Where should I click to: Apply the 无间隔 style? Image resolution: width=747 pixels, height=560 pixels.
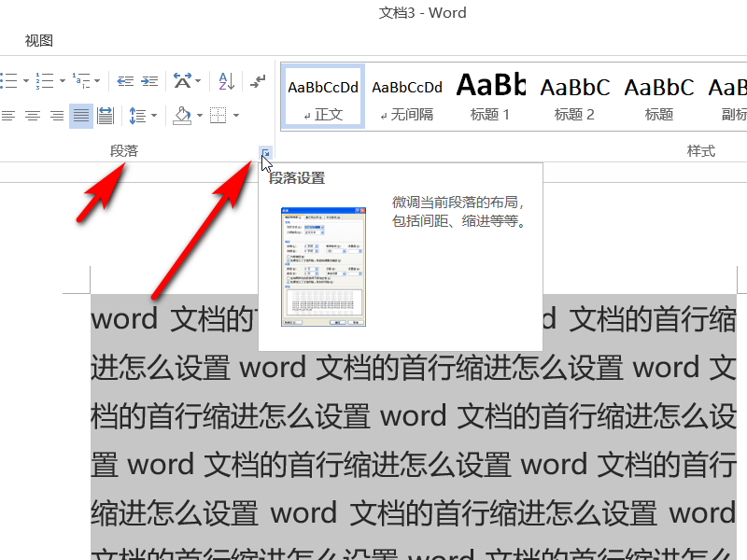pos(407,97)
